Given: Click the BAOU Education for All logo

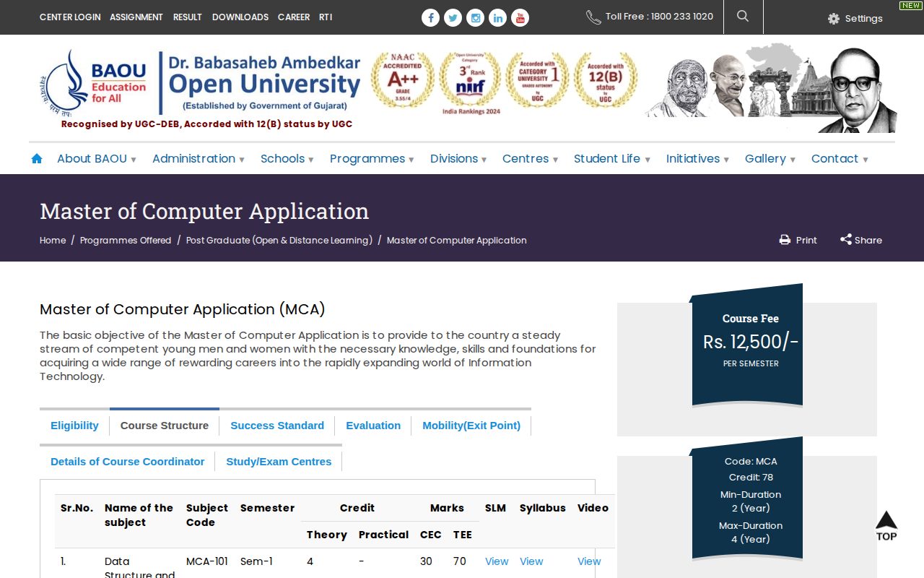Looking at the screenshot, I should (94, 82).
